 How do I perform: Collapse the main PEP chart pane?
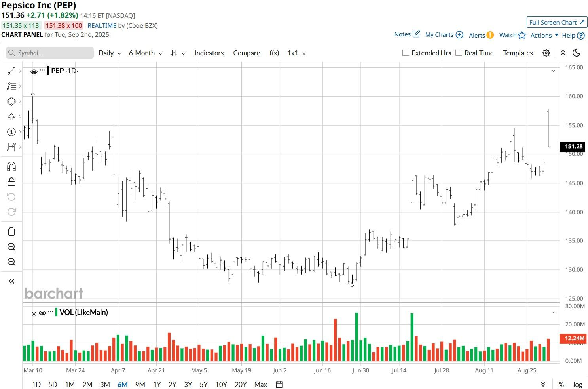(554, 71)
